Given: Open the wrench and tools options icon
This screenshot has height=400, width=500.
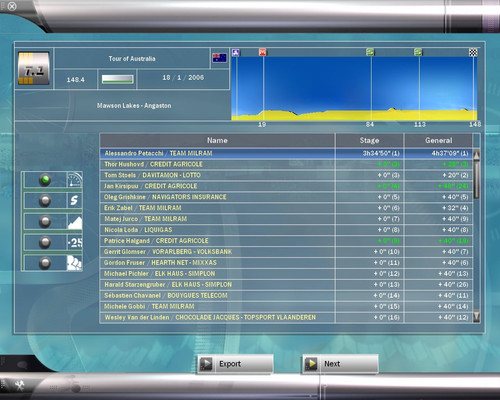Looking at the screenshot, I should tap(20, 386).
